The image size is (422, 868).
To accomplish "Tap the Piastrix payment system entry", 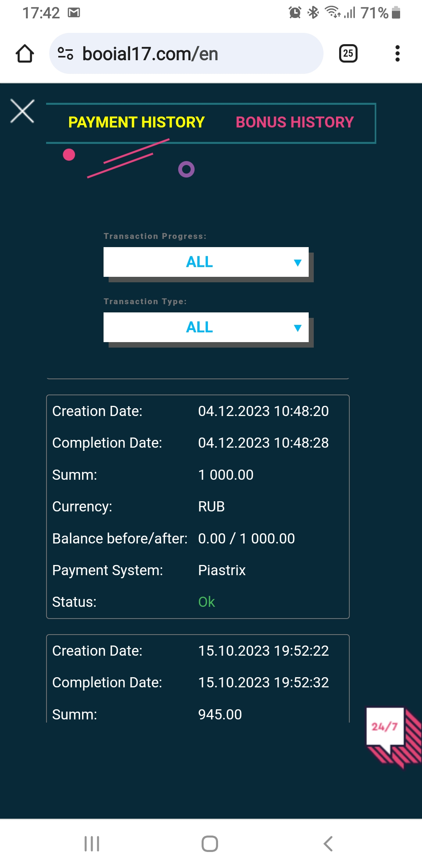I will click(x=222, y=570).
